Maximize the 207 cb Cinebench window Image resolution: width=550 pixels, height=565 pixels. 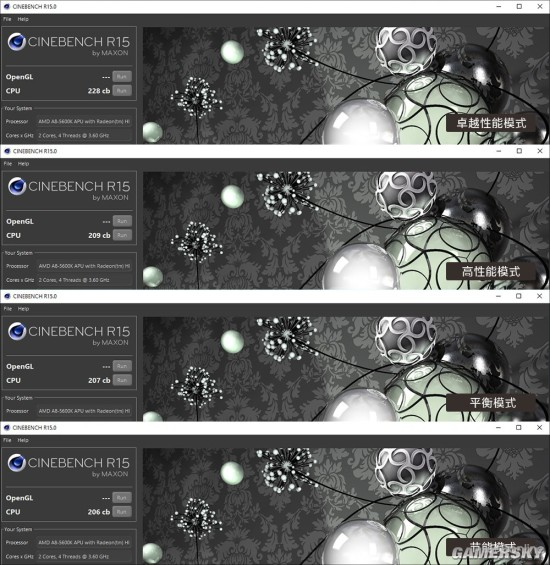(519, 296)
